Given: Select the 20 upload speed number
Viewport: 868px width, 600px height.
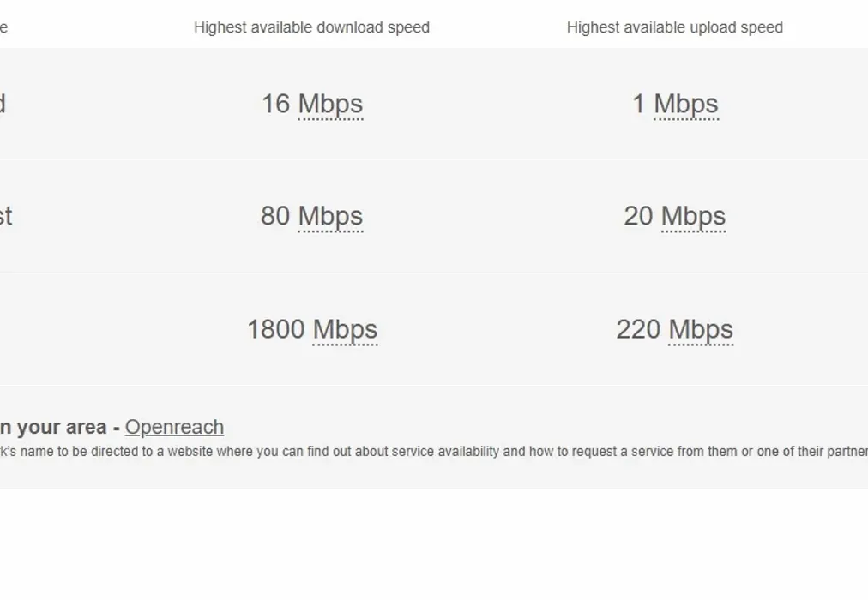Looking at the screenshot, I should pos(638,217).
